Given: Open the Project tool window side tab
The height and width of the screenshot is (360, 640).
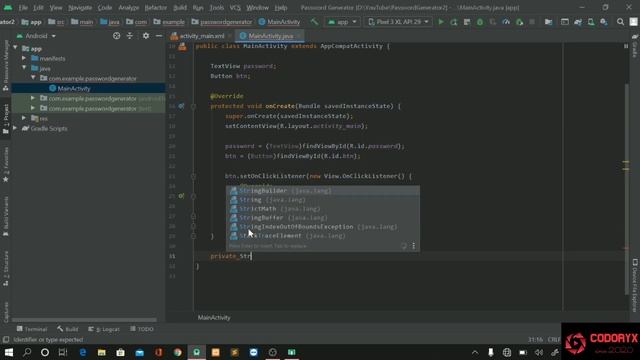Looking at the screenshot, I should click(6, 118).
